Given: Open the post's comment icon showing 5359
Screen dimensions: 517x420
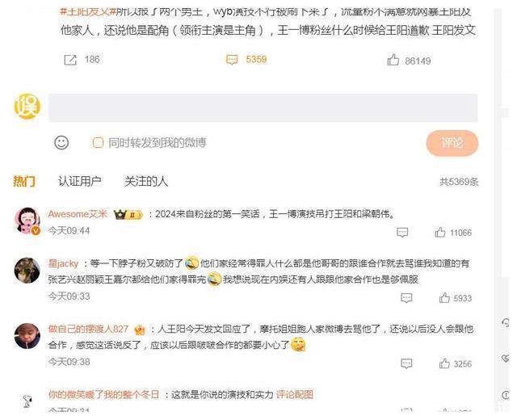Looking at the screenshot, I should [x=232, y=60].
